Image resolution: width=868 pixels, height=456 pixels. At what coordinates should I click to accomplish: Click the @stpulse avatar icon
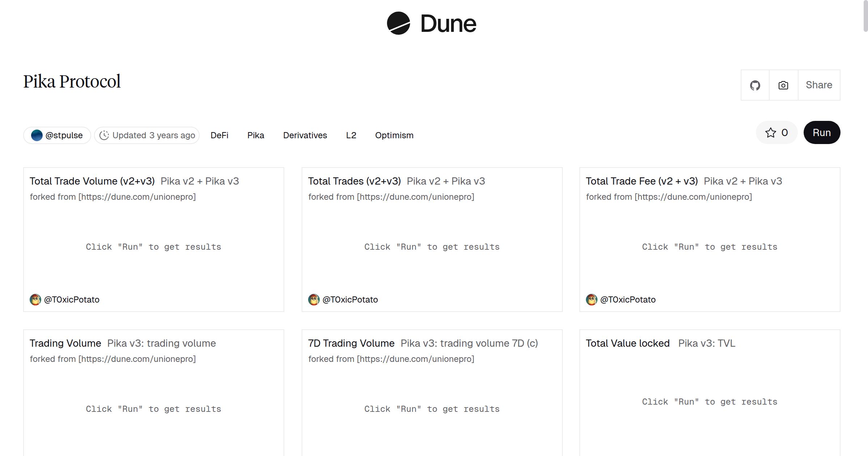(37, 135)
